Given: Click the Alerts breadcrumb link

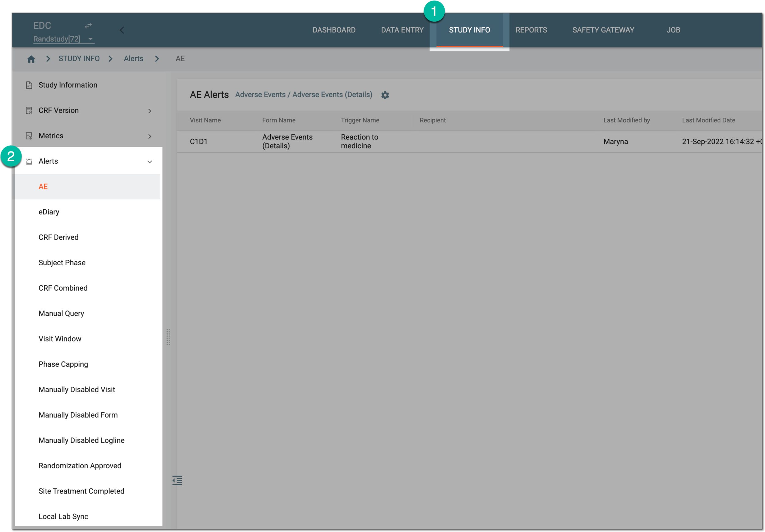Looking at the screenshot, I should tap(133, 59).
